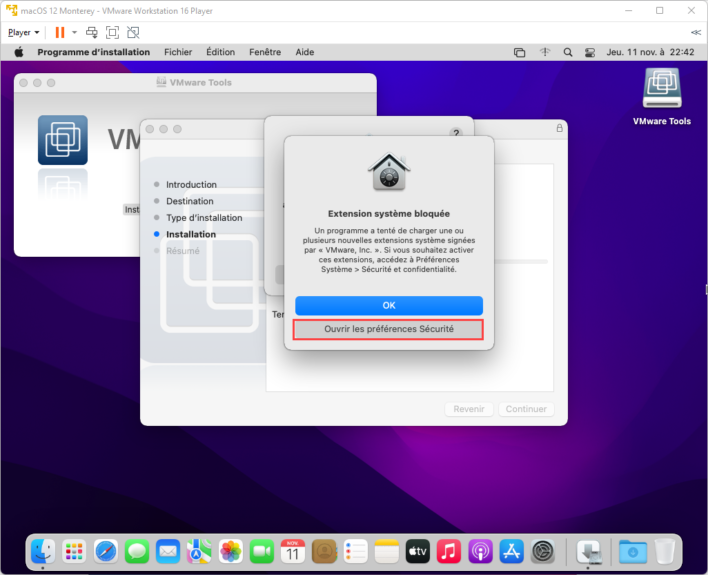Open Notes from the Dock

387,552
